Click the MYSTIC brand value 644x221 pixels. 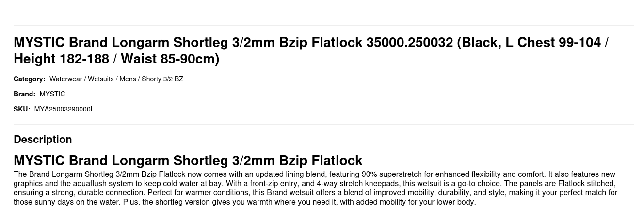click(52, 94)
